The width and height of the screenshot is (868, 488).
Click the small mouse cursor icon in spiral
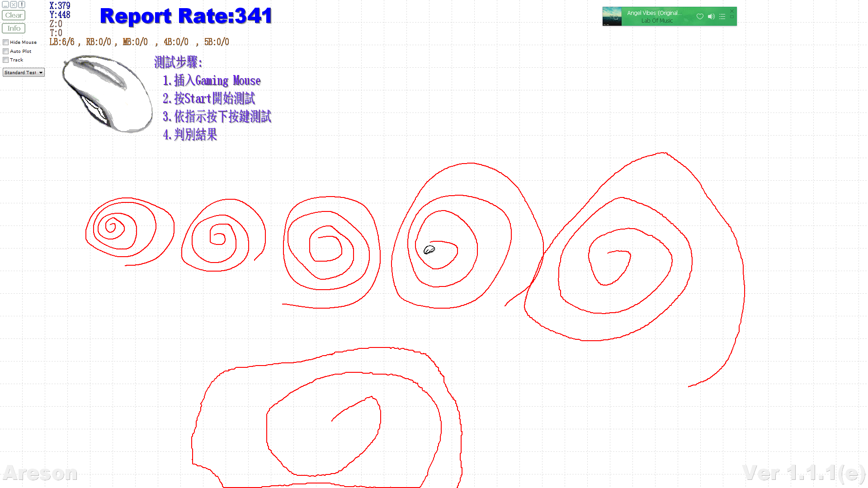(429, 250)
